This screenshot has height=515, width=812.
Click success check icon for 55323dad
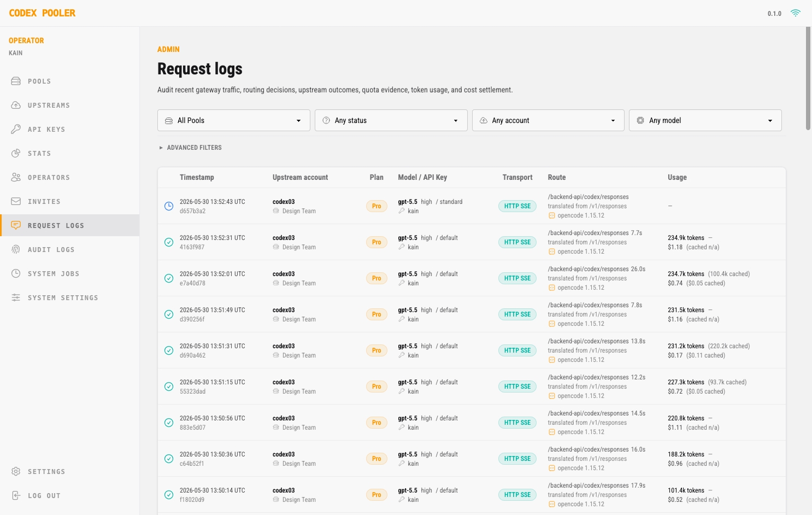click(x=169, y=387)
